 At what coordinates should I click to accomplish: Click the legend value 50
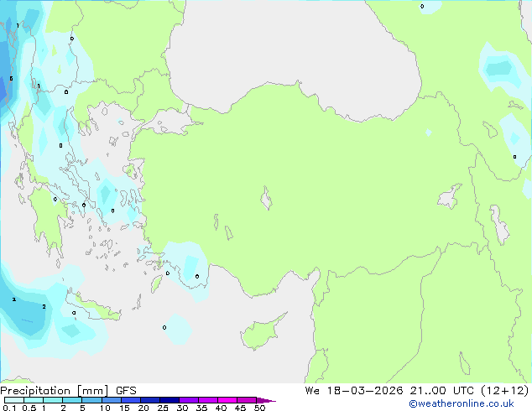tap(259, 408)
